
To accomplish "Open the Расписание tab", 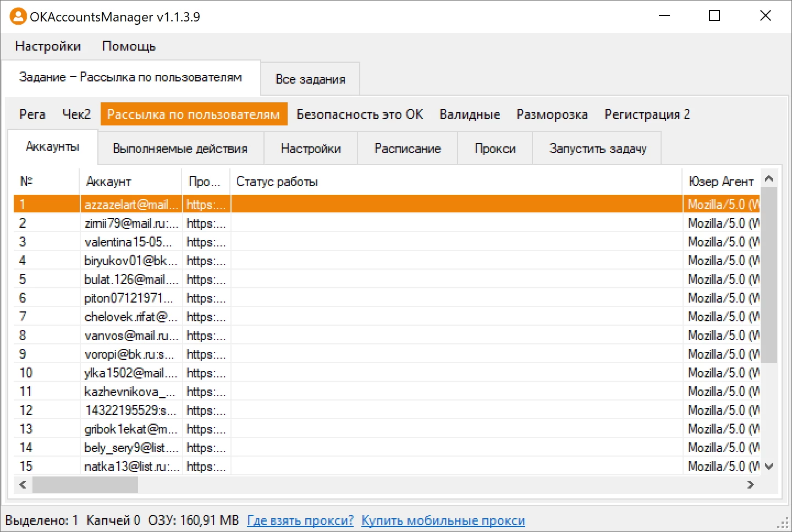I will 408,149.
